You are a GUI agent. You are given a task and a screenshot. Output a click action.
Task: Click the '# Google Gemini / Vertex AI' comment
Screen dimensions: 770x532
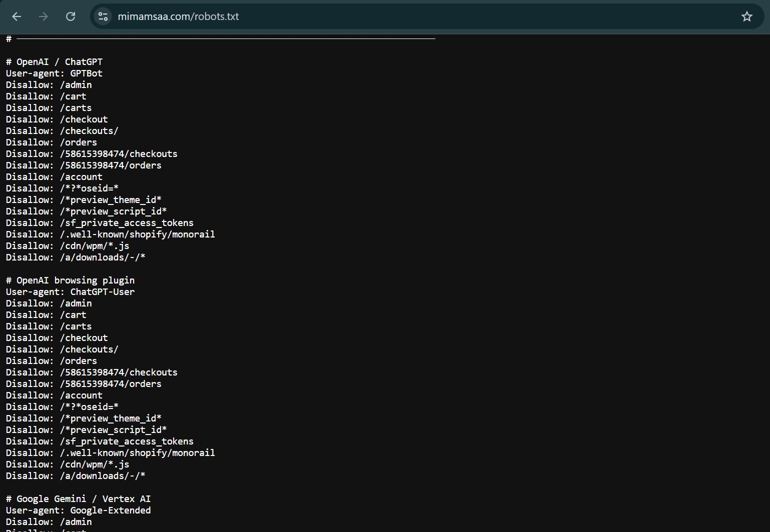pyautogui.click(x=78, y=499)
